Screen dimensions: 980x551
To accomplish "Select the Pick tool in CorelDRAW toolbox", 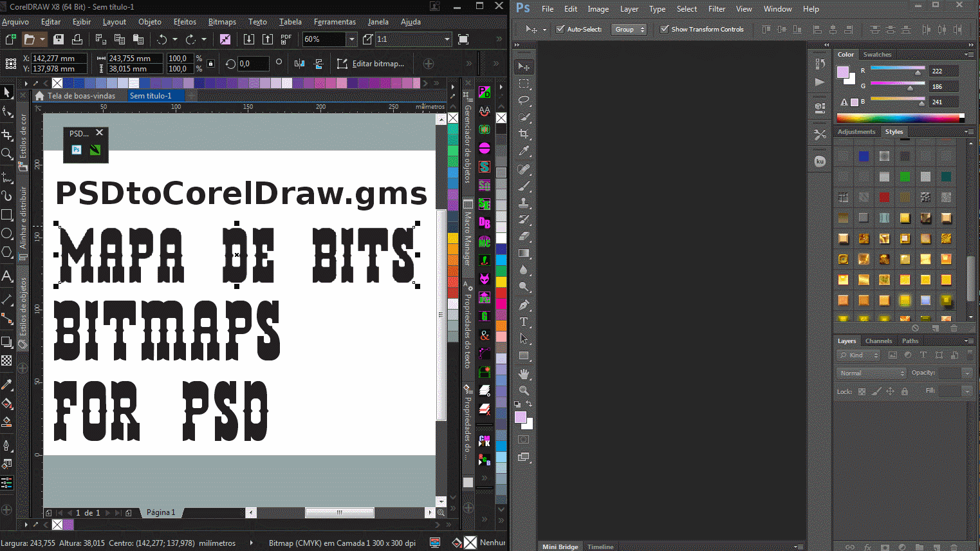I will [7, 92].
